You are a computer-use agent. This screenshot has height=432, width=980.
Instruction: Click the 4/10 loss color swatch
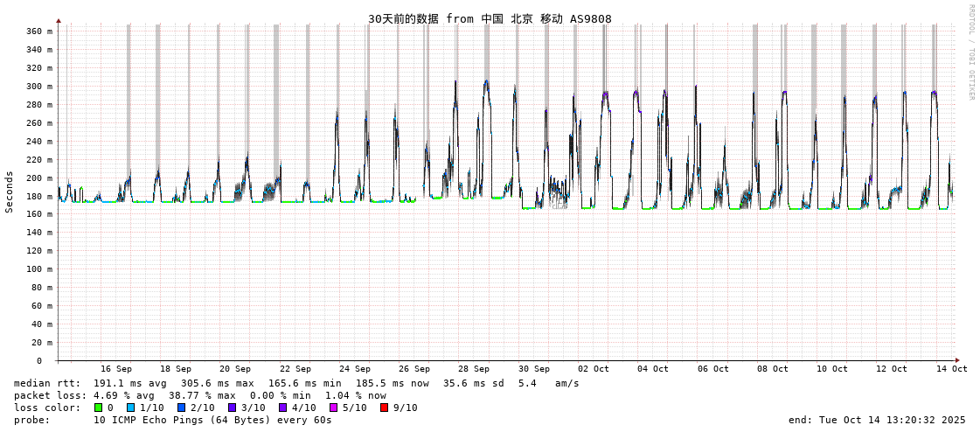(x=282, y=408)
